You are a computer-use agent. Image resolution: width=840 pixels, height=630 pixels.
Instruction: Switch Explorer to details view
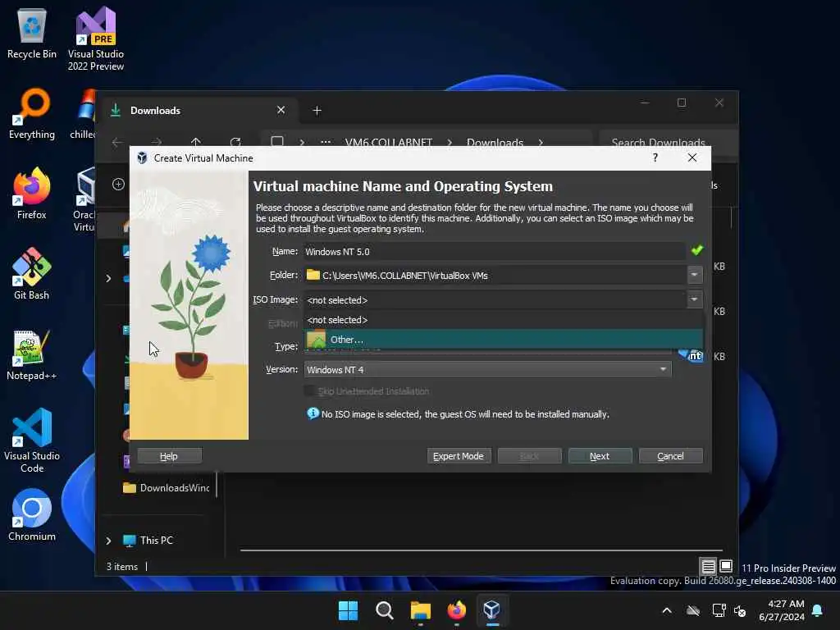[x=708, y=566]
